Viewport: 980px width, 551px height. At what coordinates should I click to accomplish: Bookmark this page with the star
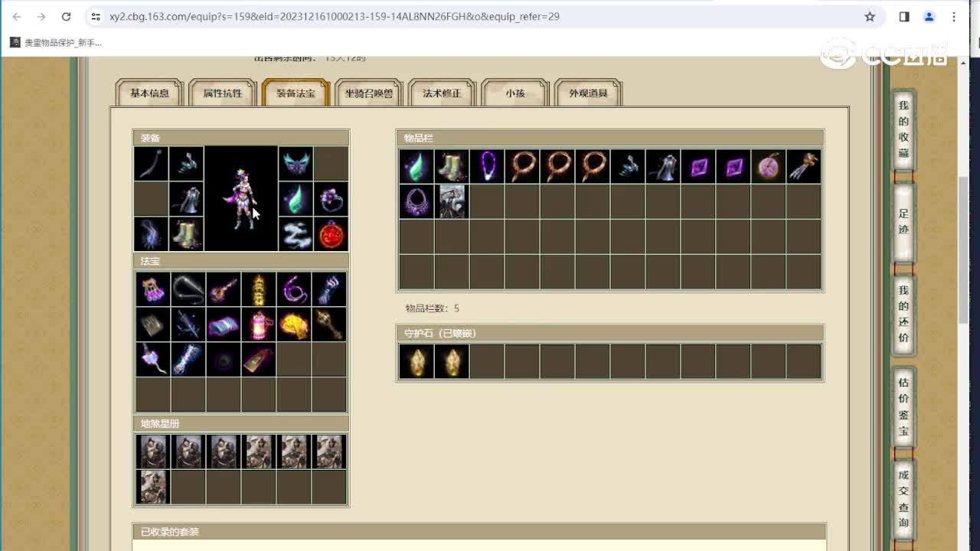pos(870,16)
